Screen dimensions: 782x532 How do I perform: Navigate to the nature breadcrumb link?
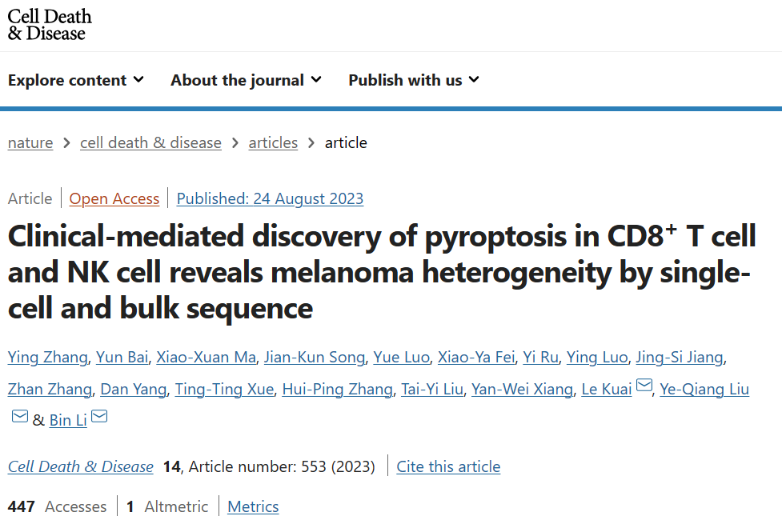30,142
